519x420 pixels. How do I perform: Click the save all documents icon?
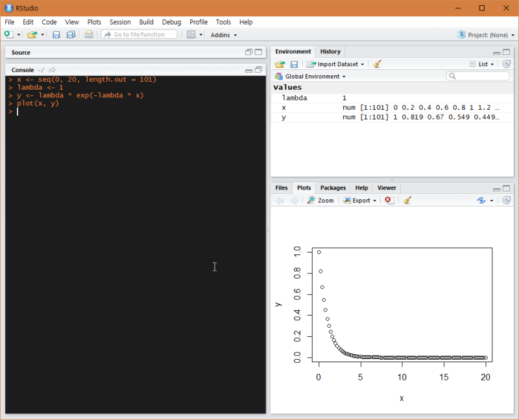[71, 34]
